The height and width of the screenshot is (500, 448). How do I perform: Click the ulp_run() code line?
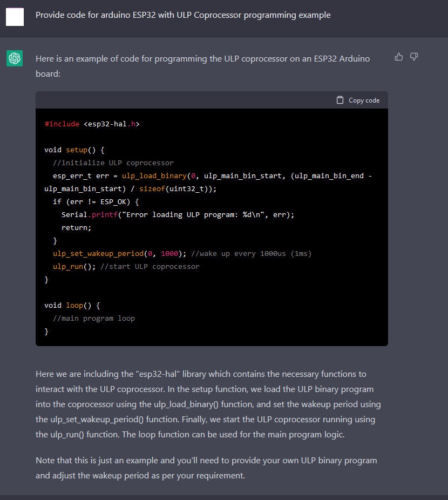126,266
